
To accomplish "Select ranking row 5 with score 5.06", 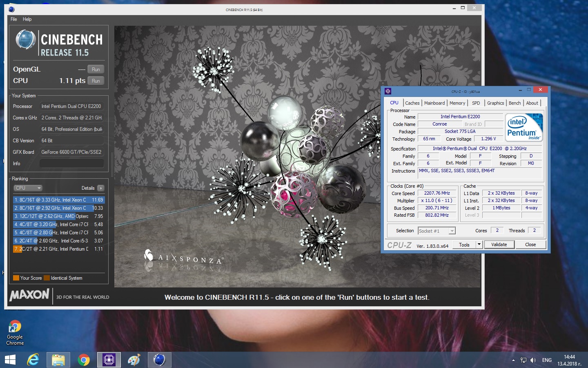I will (59, 233).
